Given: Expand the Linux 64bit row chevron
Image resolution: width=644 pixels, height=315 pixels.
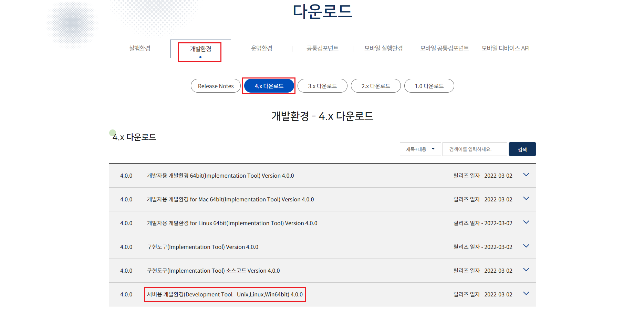Looking at the screenshot, I should (x=526, y=222).
